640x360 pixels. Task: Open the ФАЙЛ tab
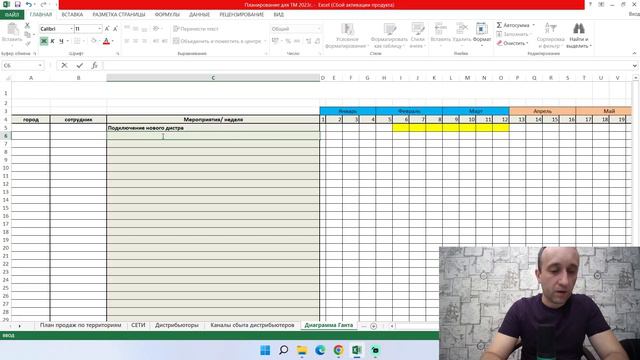click(12, 15)
